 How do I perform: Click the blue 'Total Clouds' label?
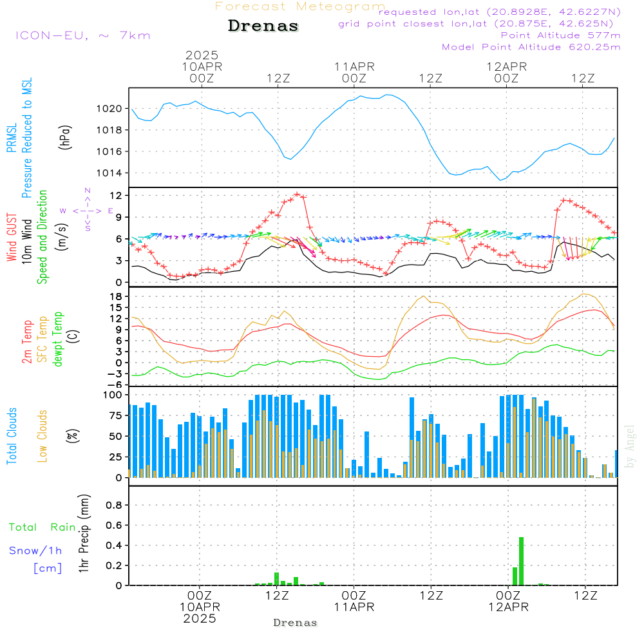[x=12, y=436]
